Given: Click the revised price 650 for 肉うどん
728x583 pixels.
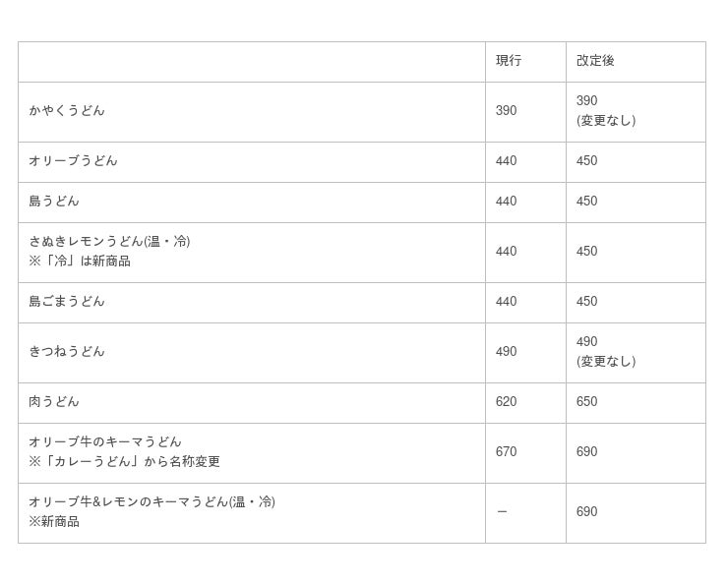Looking at the screenshot, I should pos(586,402).
